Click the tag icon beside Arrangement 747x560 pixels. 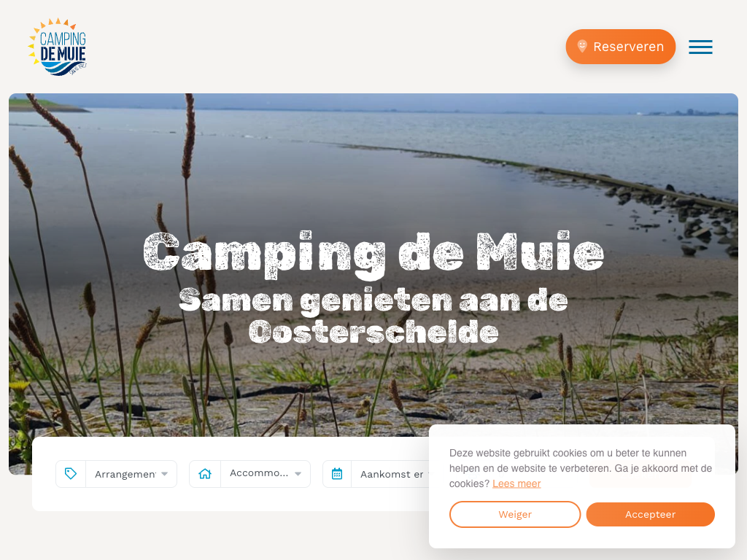pos(71,474)
